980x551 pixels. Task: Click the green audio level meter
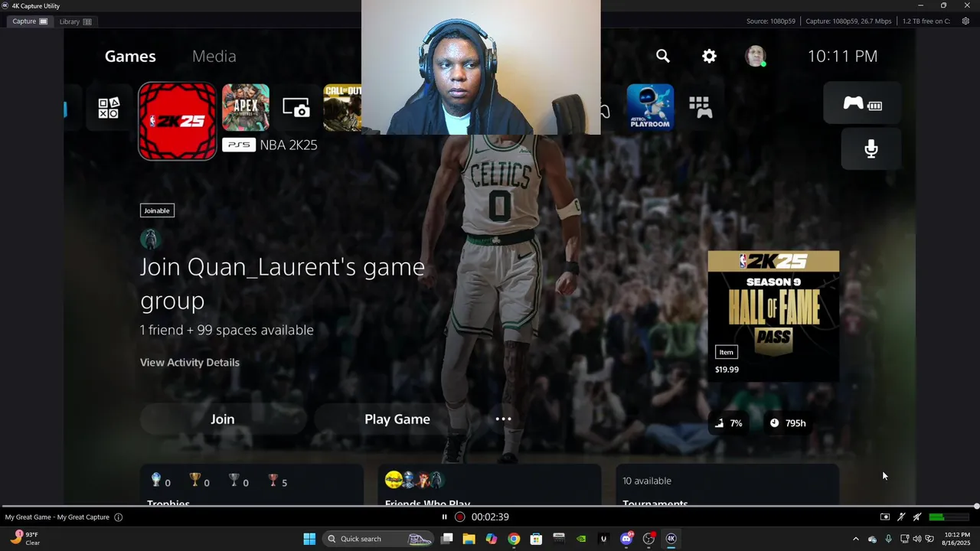tap(949, 517)
